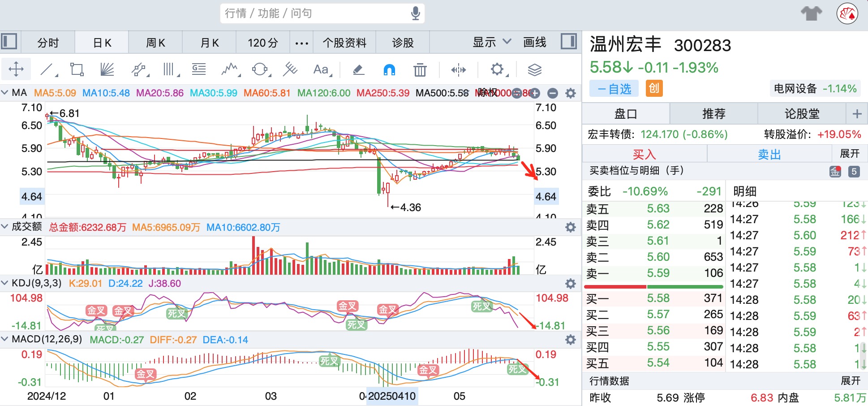Viewport: 868px width, 406px height.
Task: Switch to 周K weekly chart tab
Action: (x=155, y=43)
